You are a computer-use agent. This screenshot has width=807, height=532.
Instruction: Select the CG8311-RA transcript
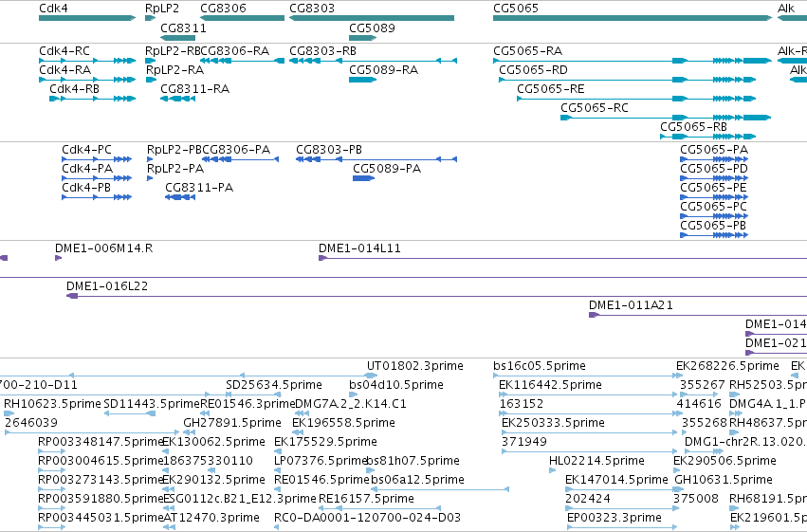(x=177, y=99)
